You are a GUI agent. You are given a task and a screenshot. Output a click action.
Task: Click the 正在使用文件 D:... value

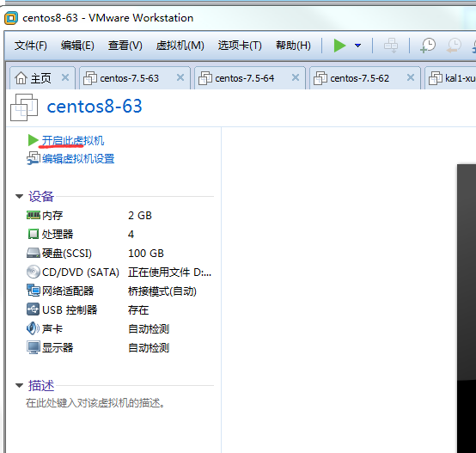pos(170,272)
